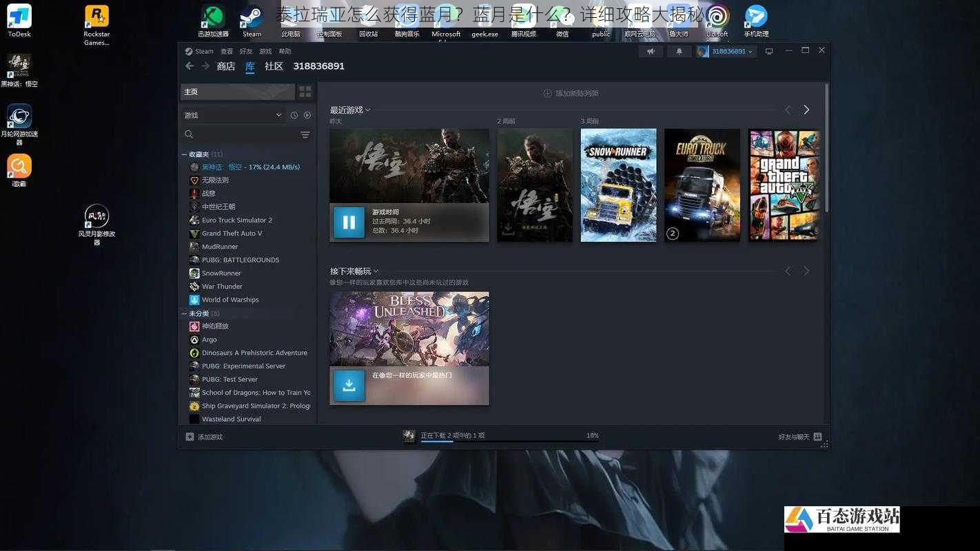Sort games by recent activity clock icon
Image resolution: width=980 pixels, height=551 pixels.
coord(294,115)
